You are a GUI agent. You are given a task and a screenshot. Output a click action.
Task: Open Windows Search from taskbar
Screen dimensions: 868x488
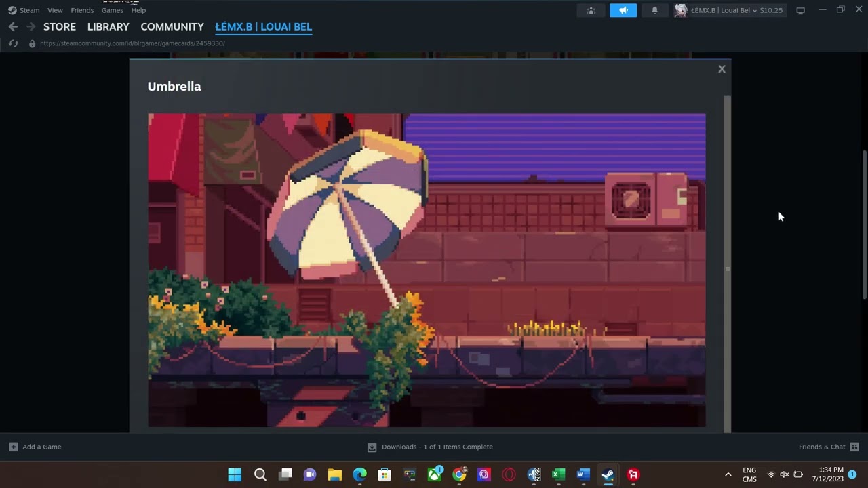[260, 474]
